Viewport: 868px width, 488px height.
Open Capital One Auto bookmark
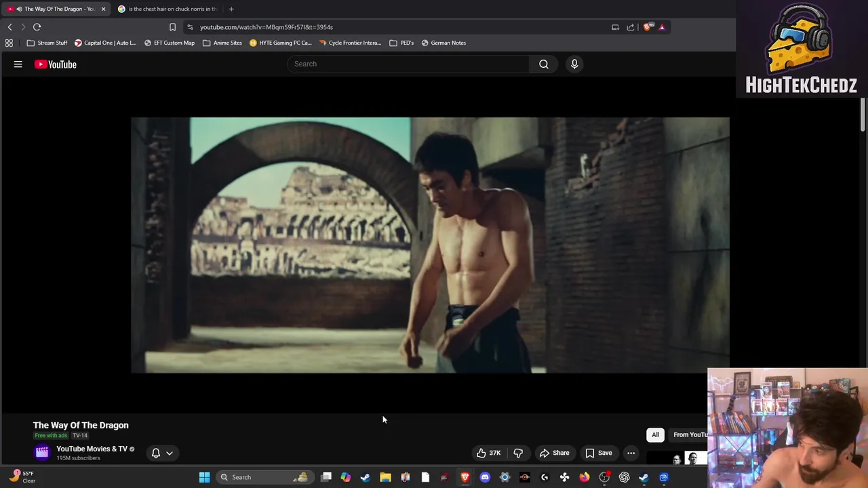(105, 43)
